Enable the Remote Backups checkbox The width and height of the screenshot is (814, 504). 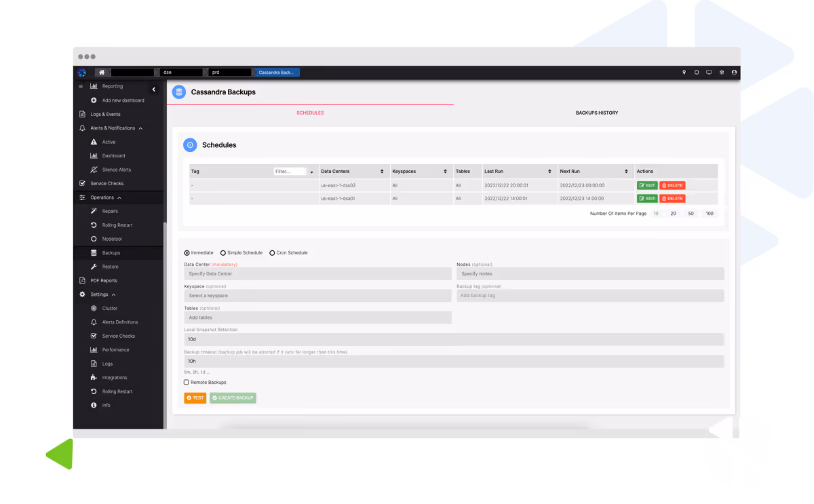pos(187,383)
